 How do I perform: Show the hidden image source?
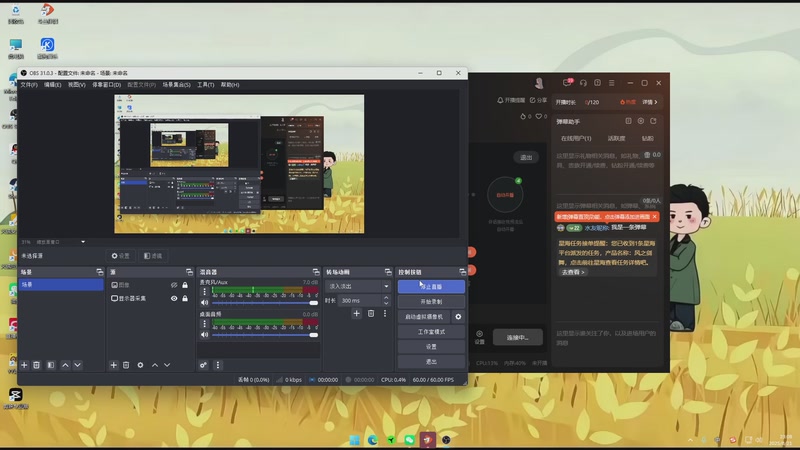174,285
